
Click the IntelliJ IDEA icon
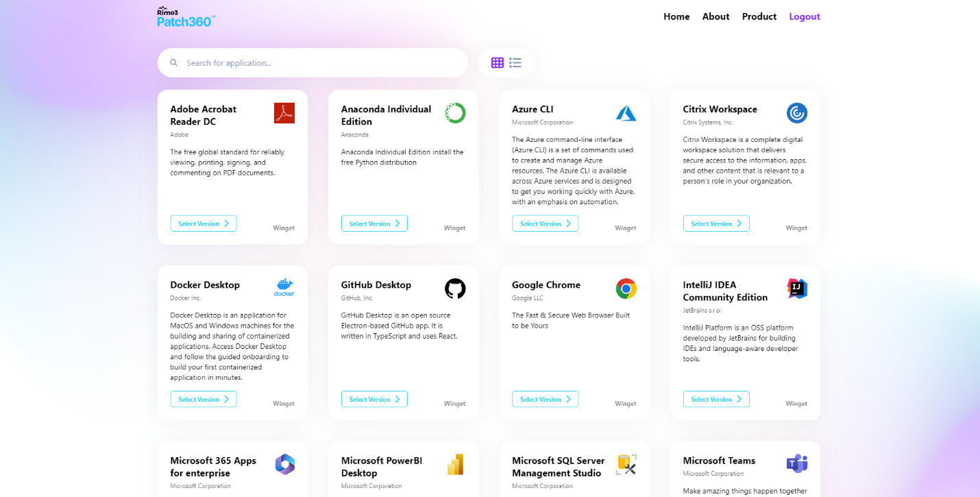pos(796,289)
